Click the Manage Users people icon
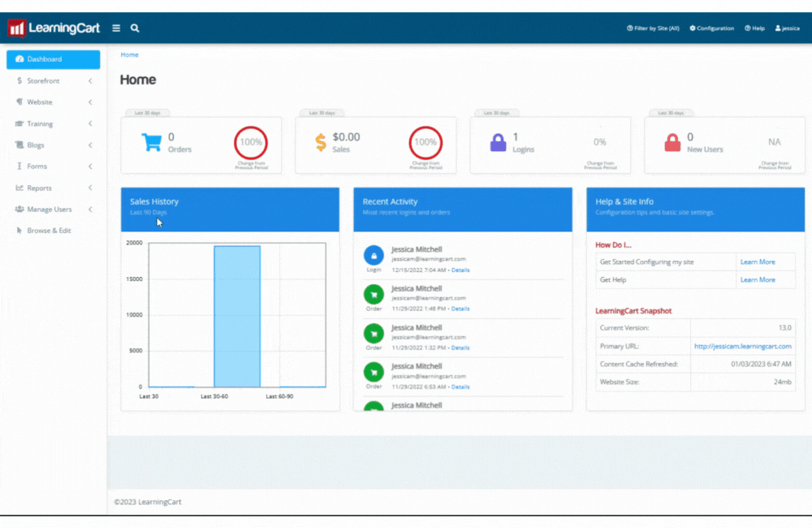The width and height of the screenshot is (812, 528). pyautogui.click(x=19, y=210)
